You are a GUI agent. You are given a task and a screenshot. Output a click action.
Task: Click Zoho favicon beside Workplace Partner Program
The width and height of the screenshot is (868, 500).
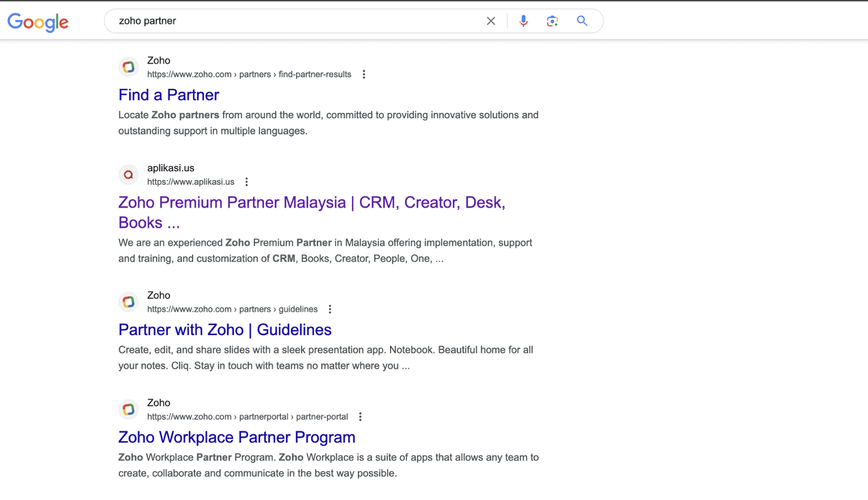(129, 409)
